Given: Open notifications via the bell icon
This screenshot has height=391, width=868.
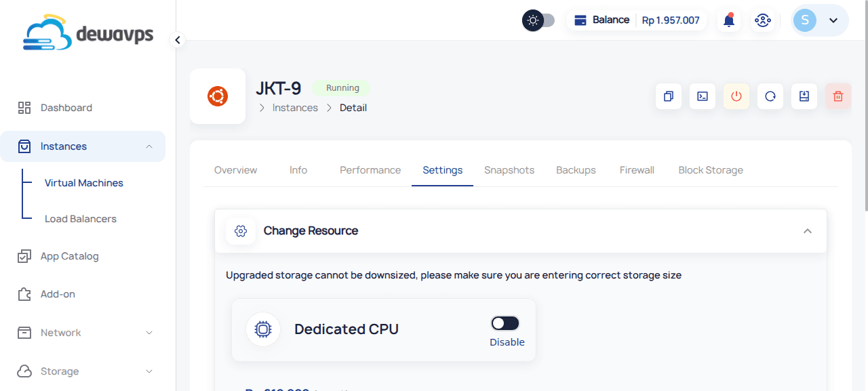Looking at the screenshot, I should pyautogui.click(x=728, y=20).
